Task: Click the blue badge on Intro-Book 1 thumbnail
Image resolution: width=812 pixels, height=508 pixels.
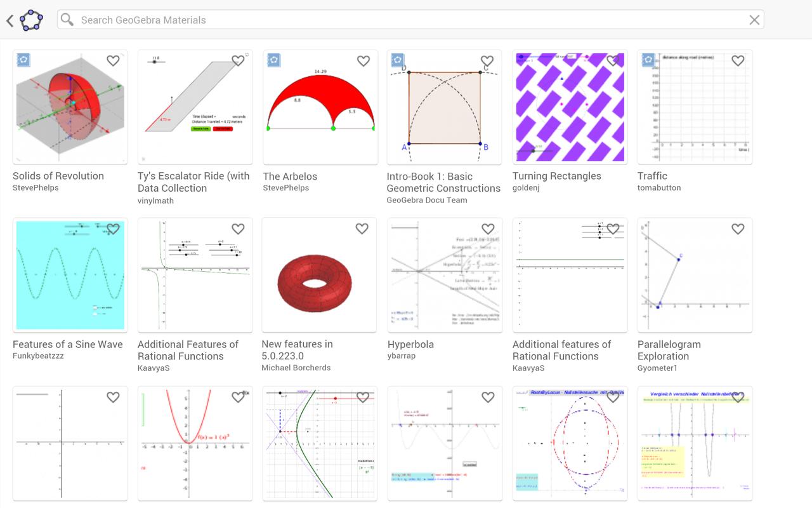Action: [398, 59]
